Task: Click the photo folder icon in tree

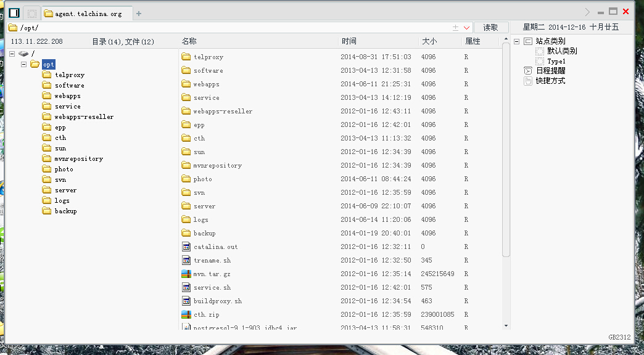Action: (46, 169)
